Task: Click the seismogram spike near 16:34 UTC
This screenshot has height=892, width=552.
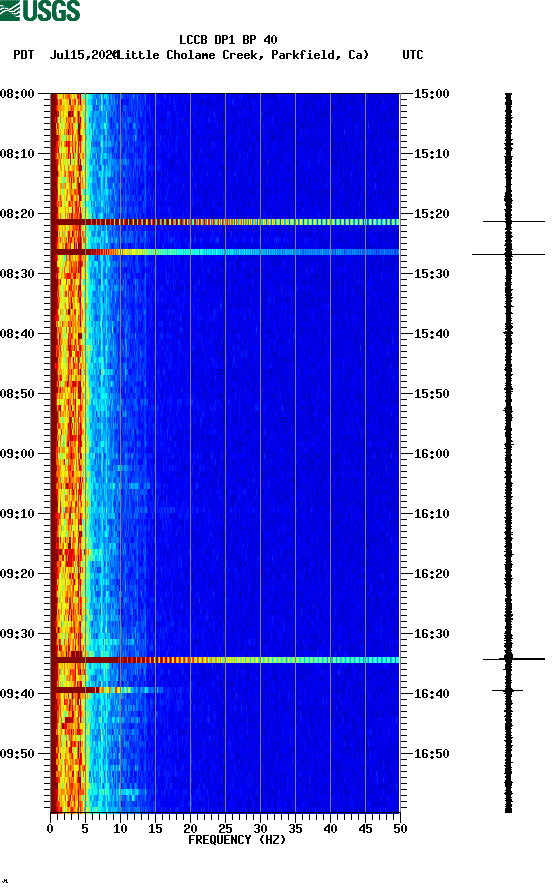Action: (514, 659)
